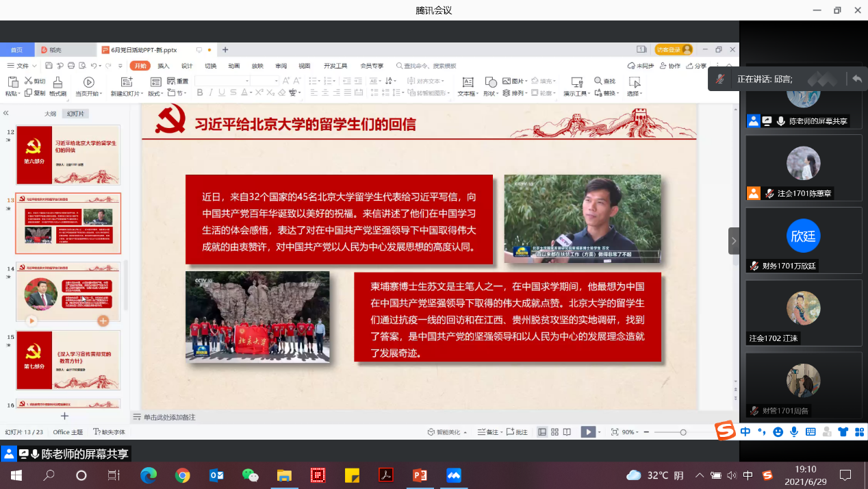Click the Save icon in quick access toolbar
The height and width of the screenshot is (489, 868).
coord(49,66)
